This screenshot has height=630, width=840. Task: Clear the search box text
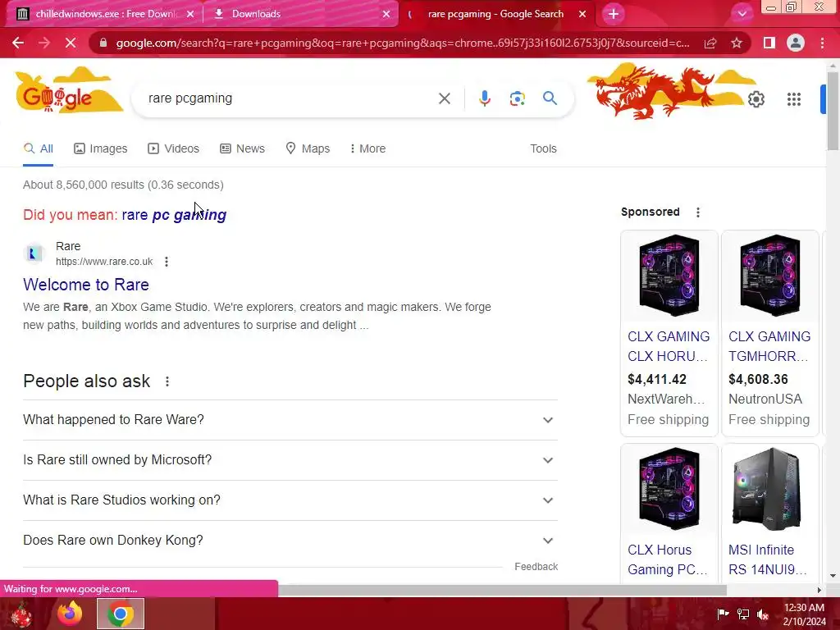click(444, 98)
